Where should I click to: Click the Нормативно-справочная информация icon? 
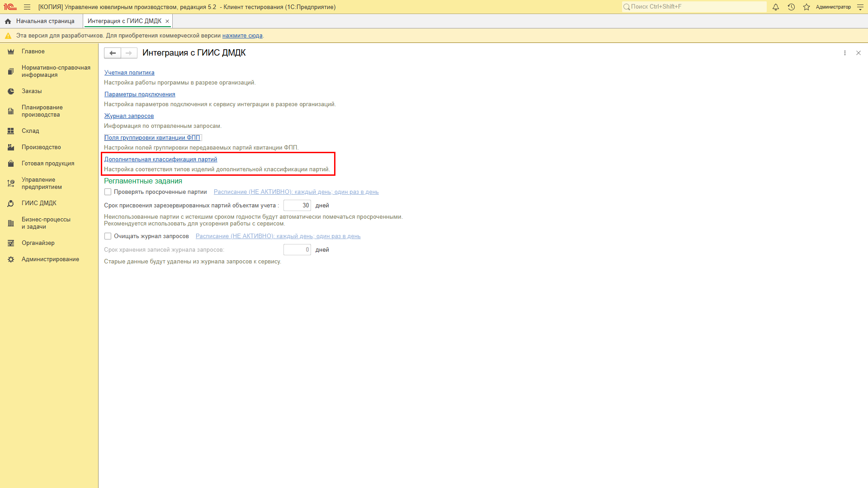coord(11,71)
